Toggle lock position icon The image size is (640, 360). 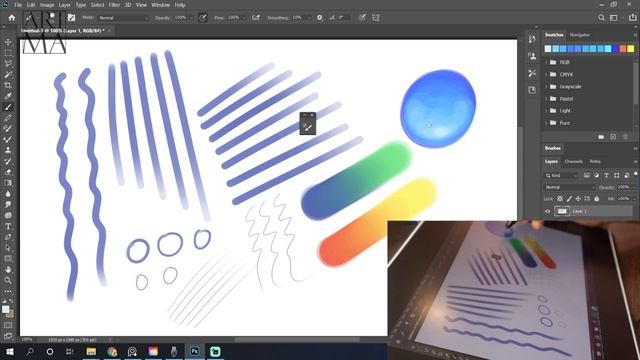pyautogui.click(x=578, y=199)
